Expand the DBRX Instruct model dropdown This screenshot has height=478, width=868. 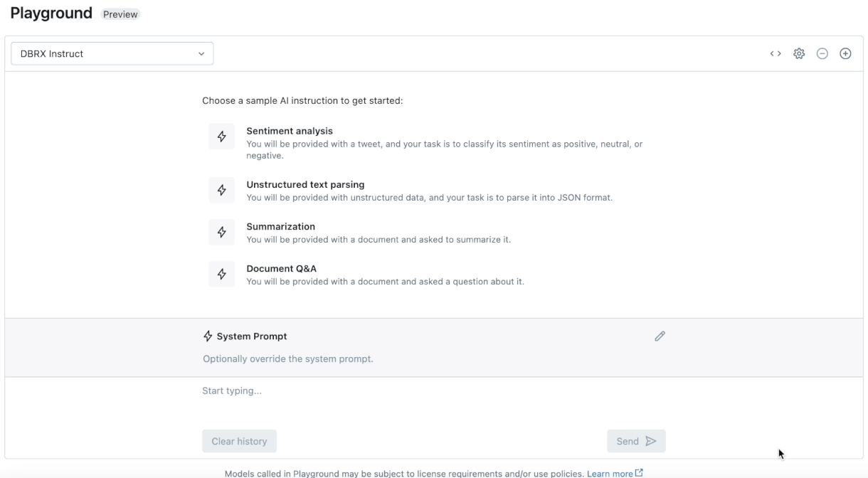pos(112,53)
